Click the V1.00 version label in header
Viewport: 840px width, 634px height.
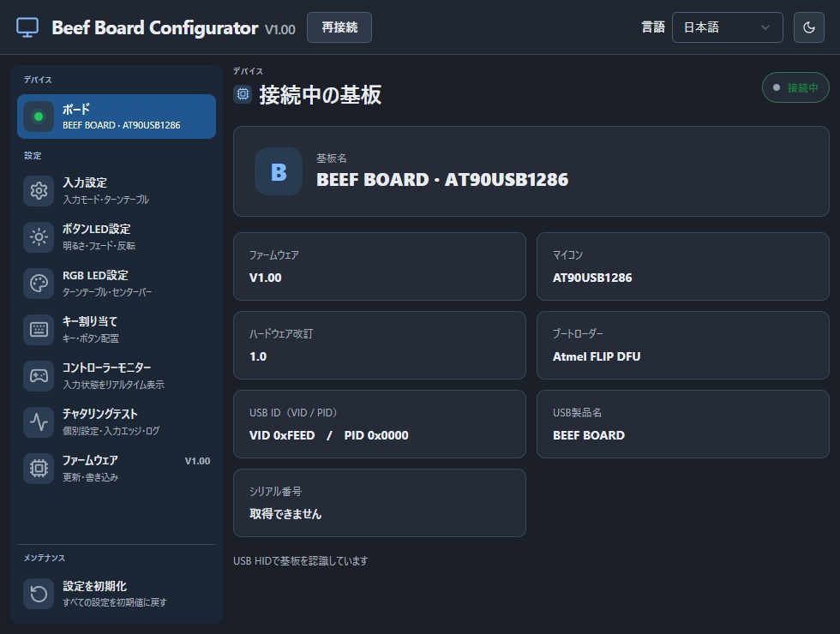pos(279,29)
